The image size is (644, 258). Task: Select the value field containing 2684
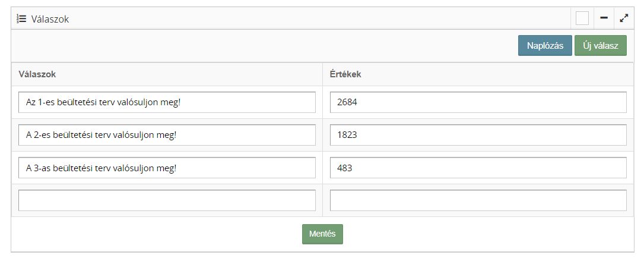pos(478,102)
